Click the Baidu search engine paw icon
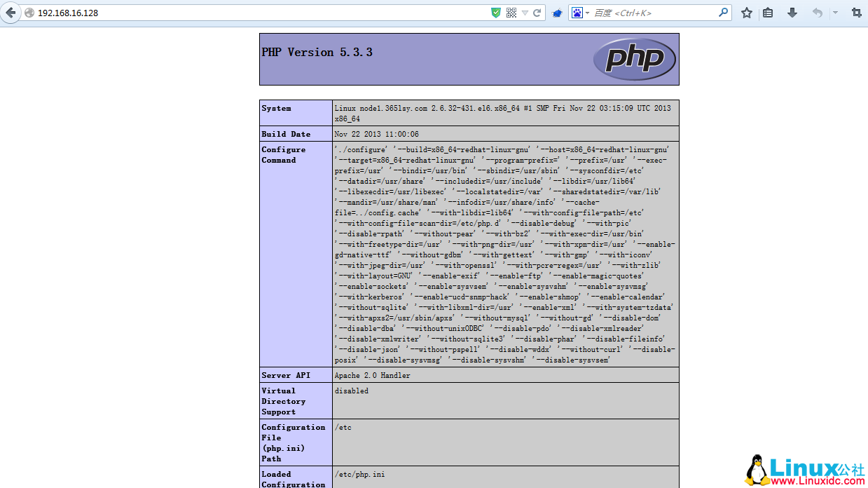Screen dimensions: 868x488 [x=578, y=12]
